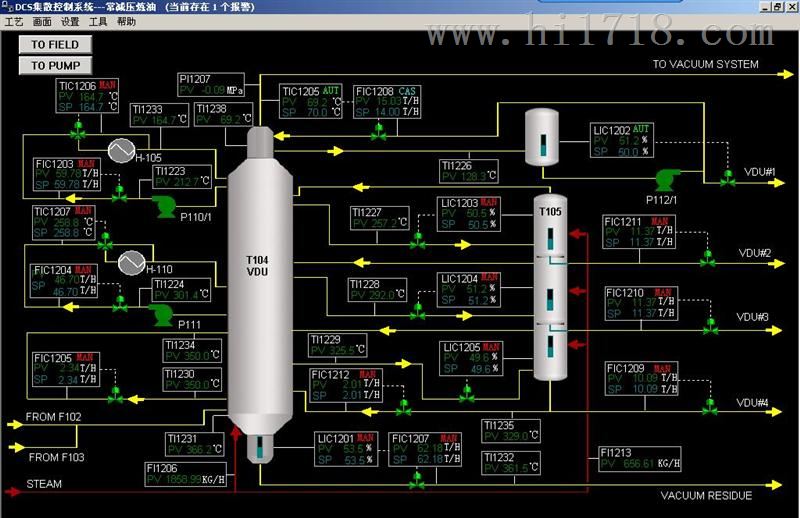Screen dimensions: 800x518
Task: Click heat exchanger H-110 symbol
Action: 132,263
